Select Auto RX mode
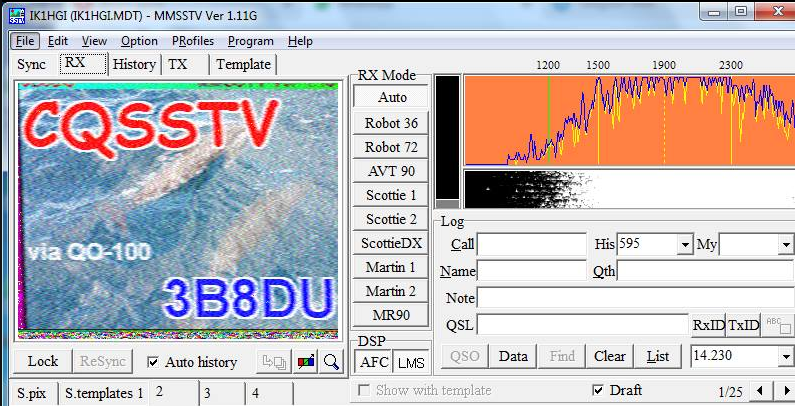The height and width of the screenshot is (406, 796). (x=391, y=96)
